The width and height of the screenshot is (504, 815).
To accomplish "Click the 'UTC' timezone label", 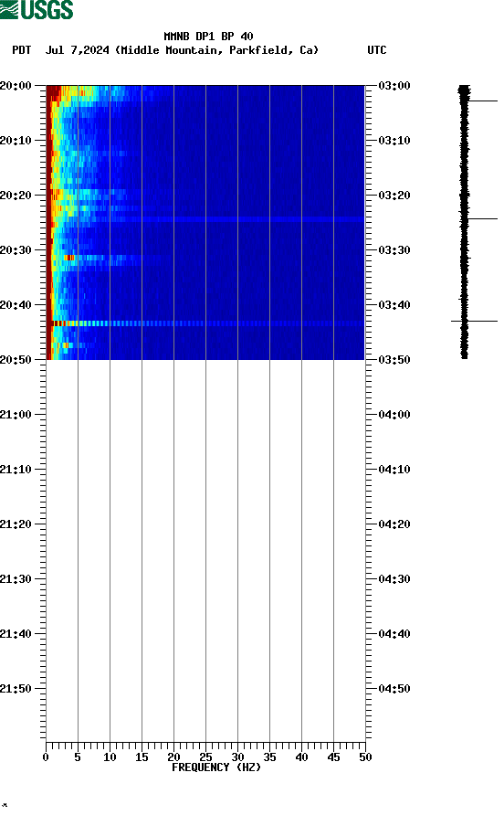I will [x=377, y=50].
